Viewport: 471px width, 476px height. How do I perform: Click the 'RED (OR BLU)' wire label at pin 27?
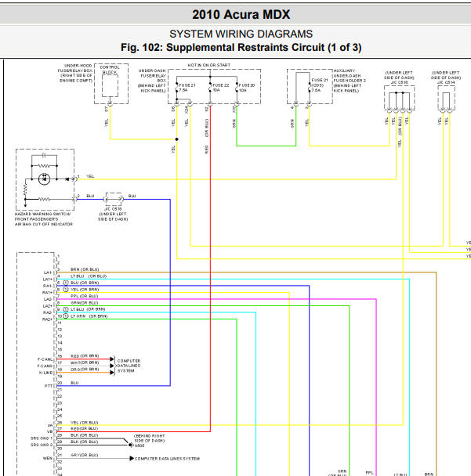click(84, 429)
